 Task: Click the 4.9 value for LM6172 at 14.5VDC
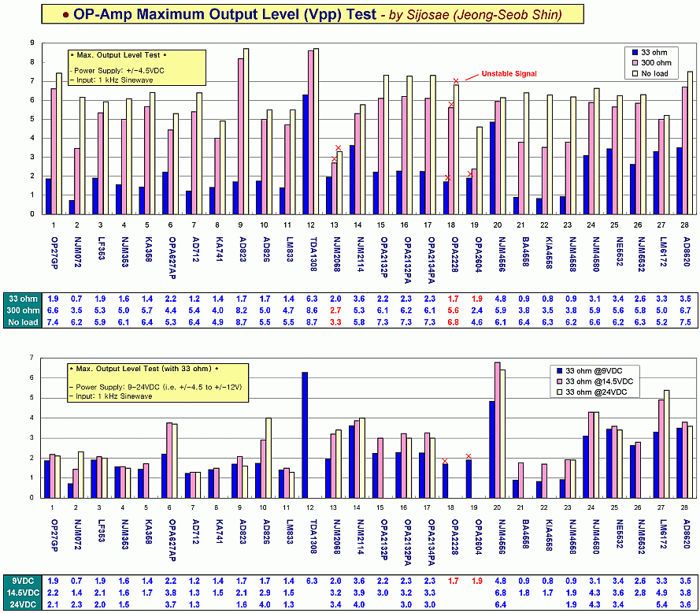tap(662, 593)
